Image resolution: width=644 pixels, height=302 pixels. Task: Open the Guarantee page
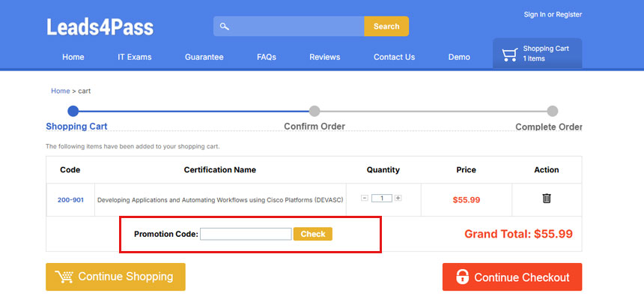pyautogui.click(x=204, y=57)
